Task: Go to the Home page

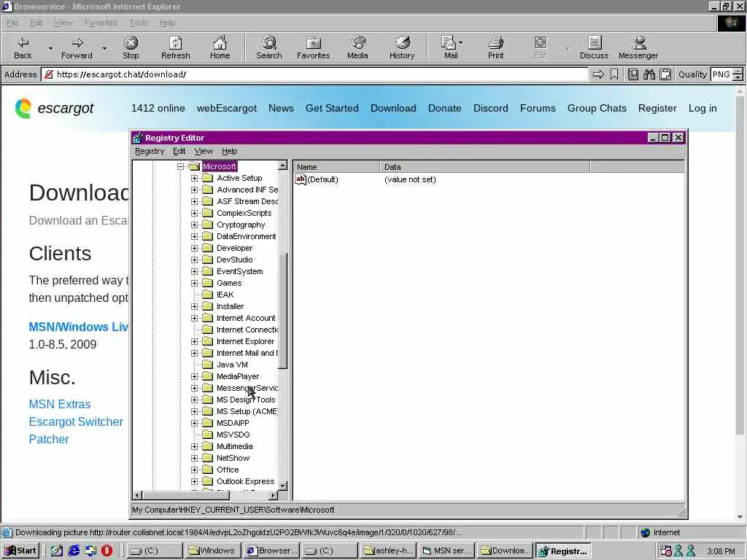Action: tap(220, 47)
